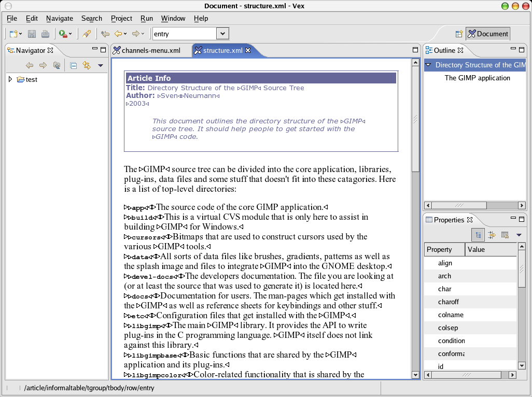The height and width of the screenshot is (397, 532).
Task: Click Restore Default Value icon in Properties
Action: point(505,235)
